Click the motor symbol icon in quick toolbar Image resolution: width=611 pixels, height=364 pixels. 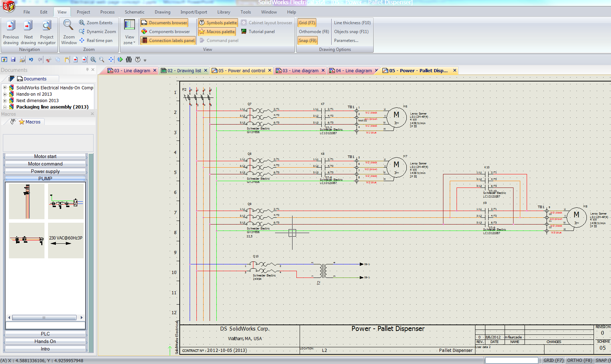click(138, 59)
